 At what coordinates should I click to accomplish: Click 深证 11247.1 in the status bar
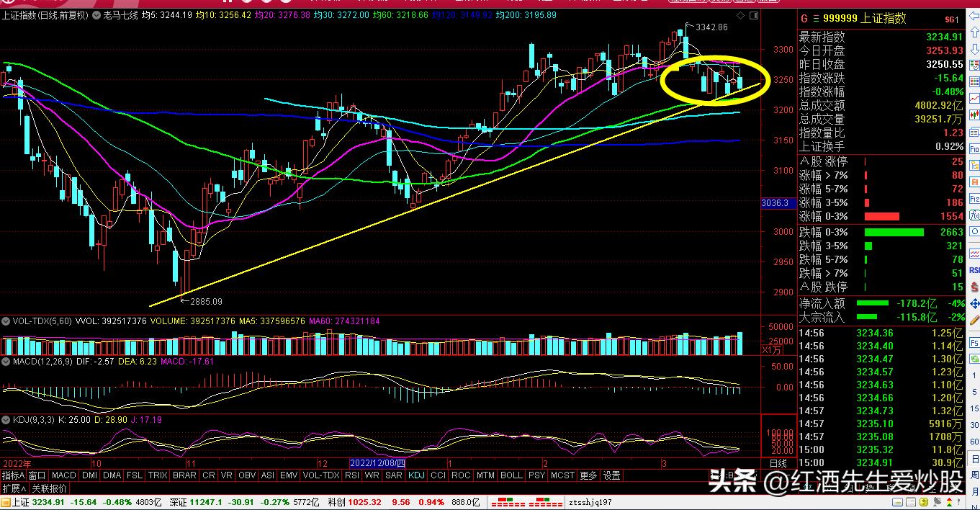196,502
